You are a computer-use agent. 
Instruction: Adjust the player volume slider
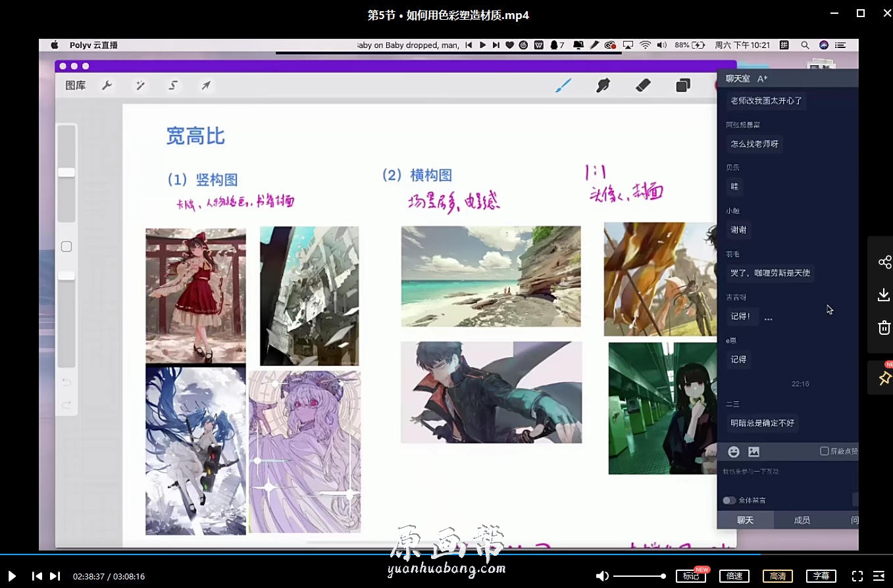(639, 576)
